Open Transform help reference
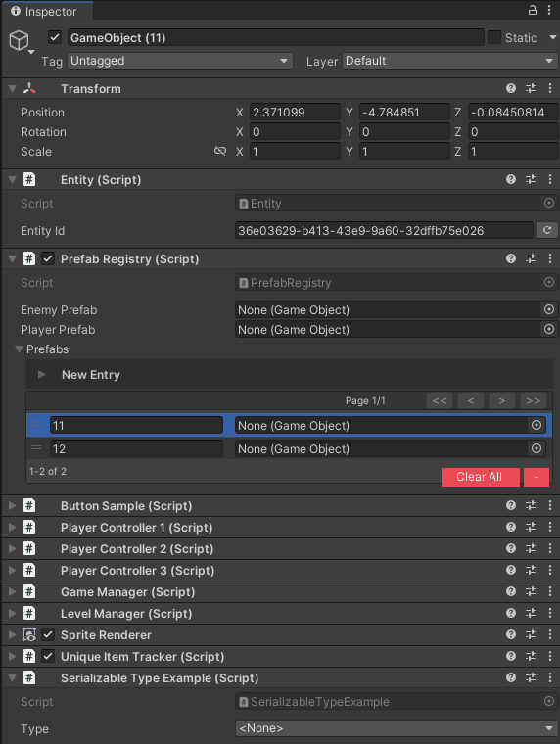Image resolution: width=560 pixels, height=744 pixels. click(511, 88)
